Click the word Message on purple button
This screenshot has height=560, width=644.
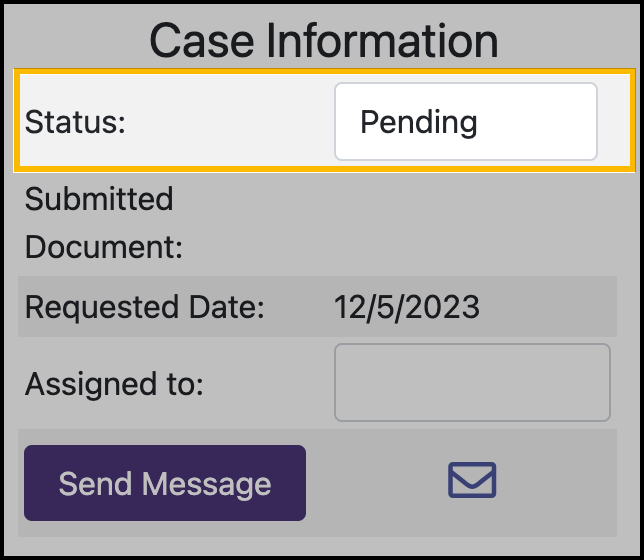coord(205,484)
